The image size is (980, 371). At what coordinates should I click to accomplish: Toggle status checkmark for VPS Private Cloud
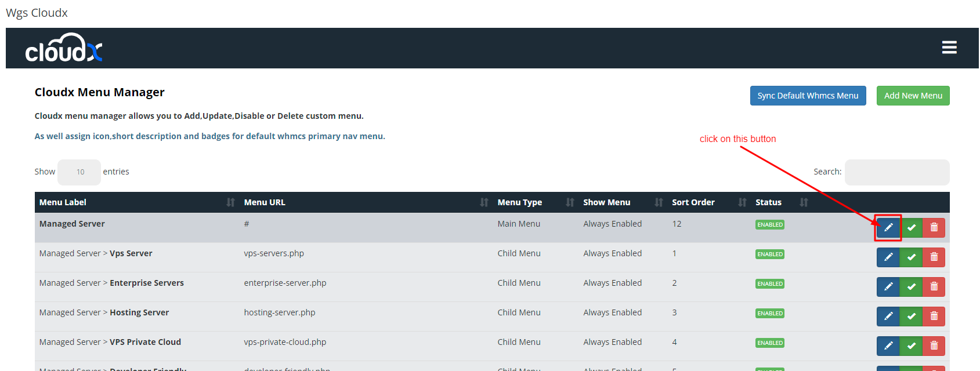[911, 345]
